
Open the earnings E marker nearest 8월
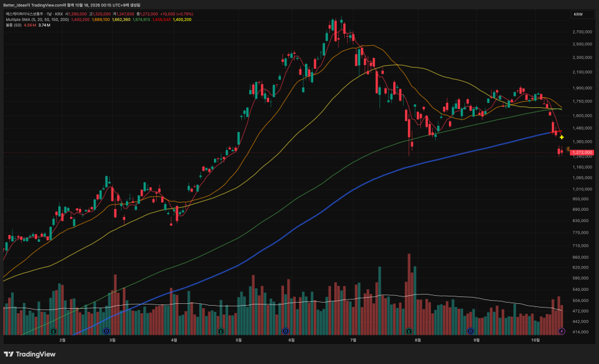click(409, 331)
